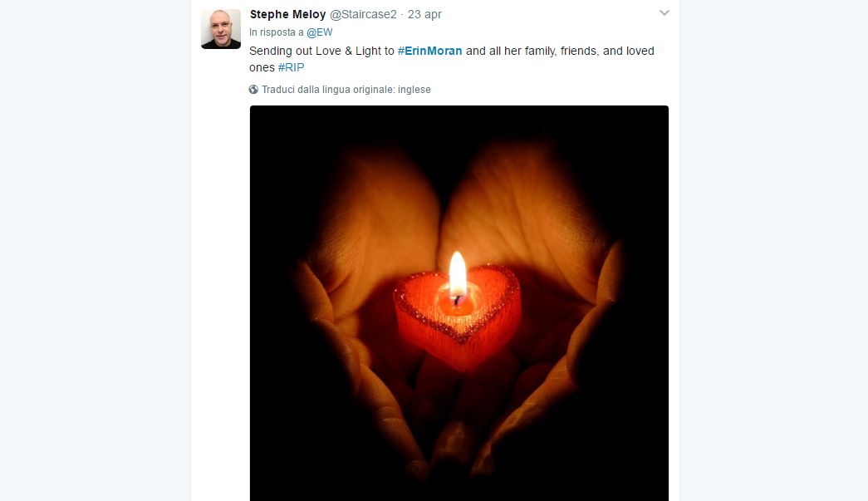Expand the tweet options chevron

(664, 12)
